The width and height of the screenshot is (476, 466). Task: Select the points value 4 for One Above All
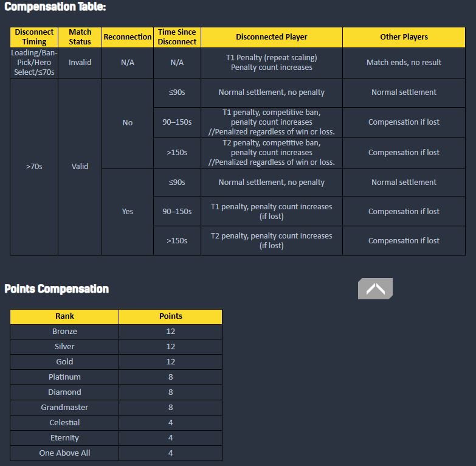[x=171, y=453]
